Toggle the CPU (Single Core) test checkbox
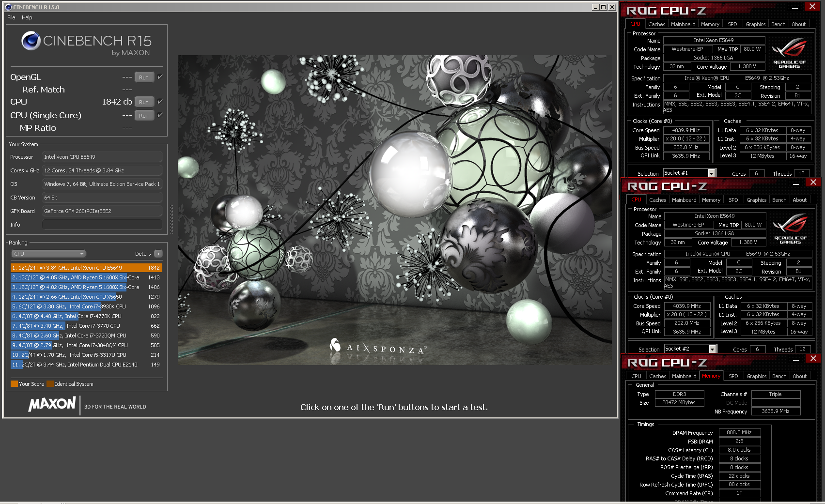 click(x=160, y=115)
